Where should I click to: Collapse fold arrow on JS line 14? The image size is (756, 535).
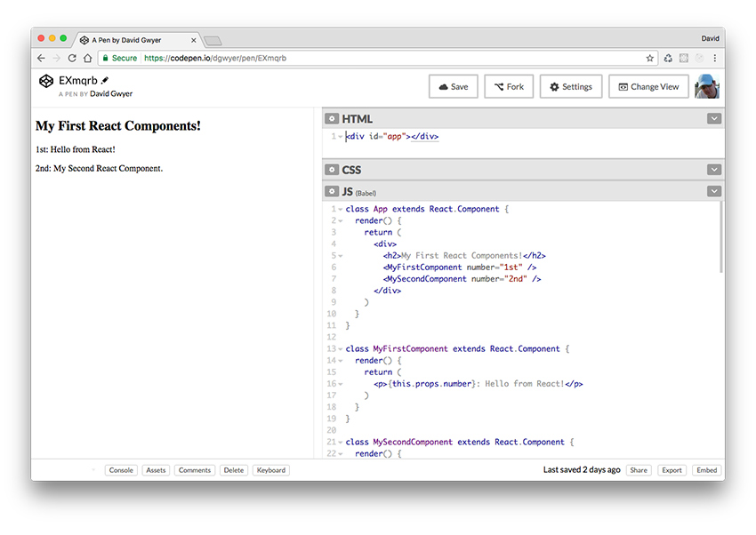(341, 361)
